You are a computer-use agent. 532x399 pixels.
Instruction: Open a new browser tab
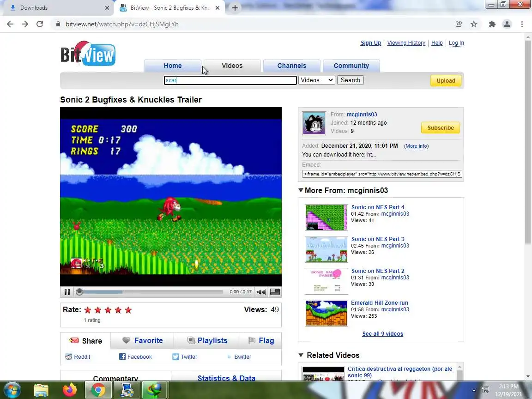click(235, 8)
